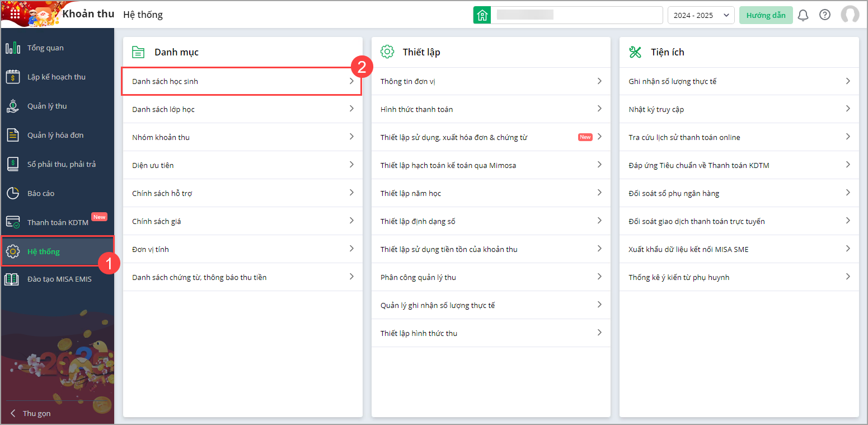Open the help question mark icon
Screen dimensions: 868x425
(825, 15)
